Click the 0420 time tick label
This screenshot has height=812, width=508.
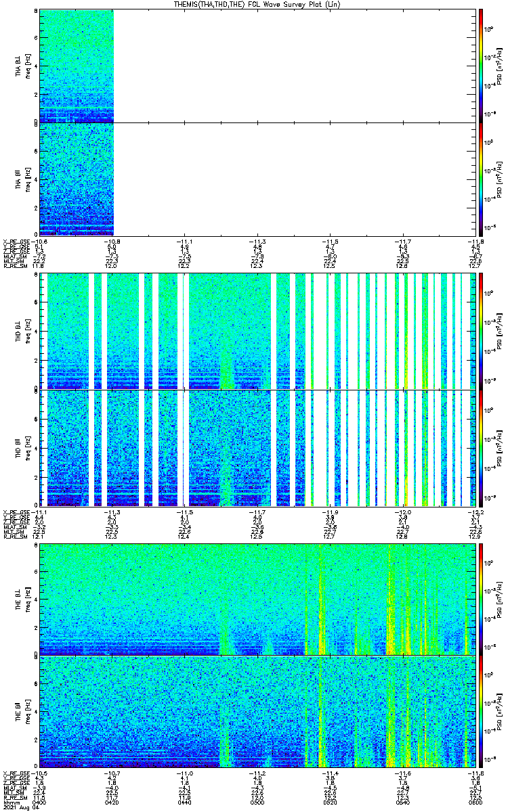click(112, 801)
